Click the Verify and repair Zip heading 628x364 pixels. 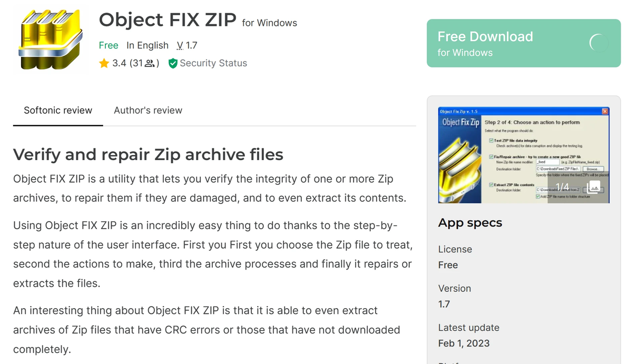tap(148, 155)
